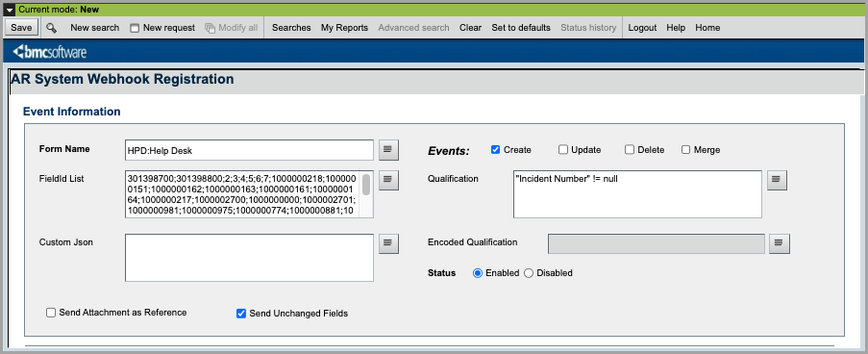Open the Custom Json editor icon button

tap(388, 243)
